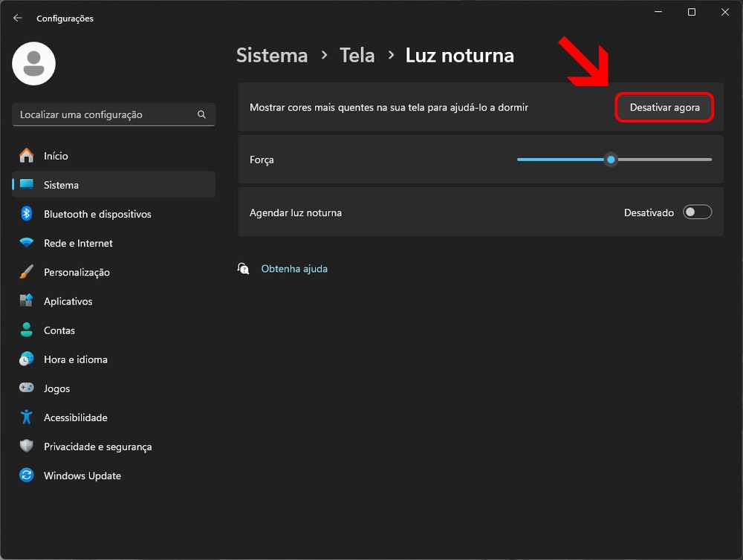This screenshot has height=560, width=743.
Task: Click the back arrow in title bar
Action: [x=18, y=18]
